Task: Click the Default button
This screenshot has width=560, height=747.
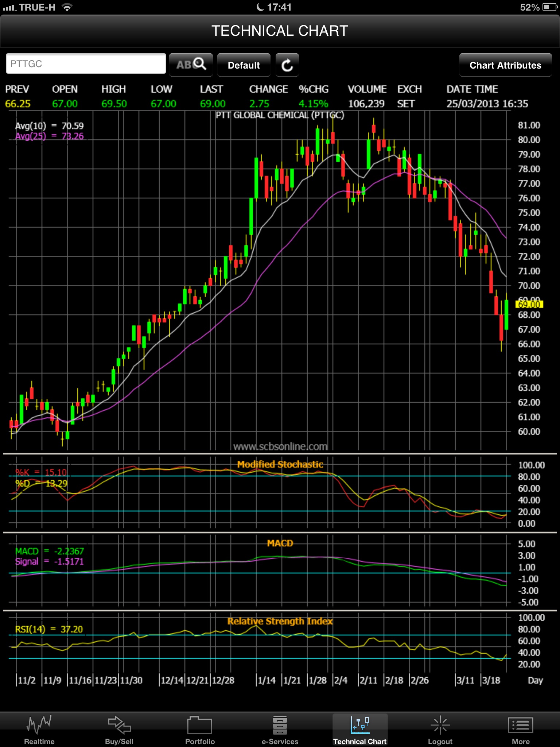Action: coord(244,65)
